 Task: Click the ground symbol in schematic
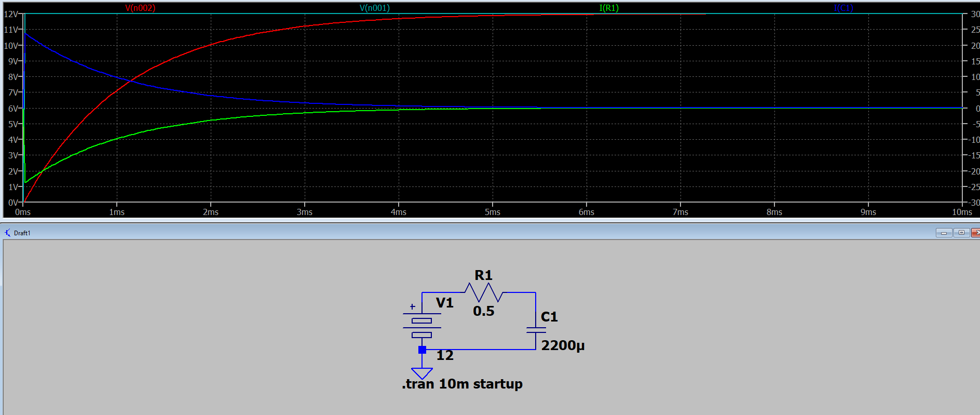click(x=421, y=373)
